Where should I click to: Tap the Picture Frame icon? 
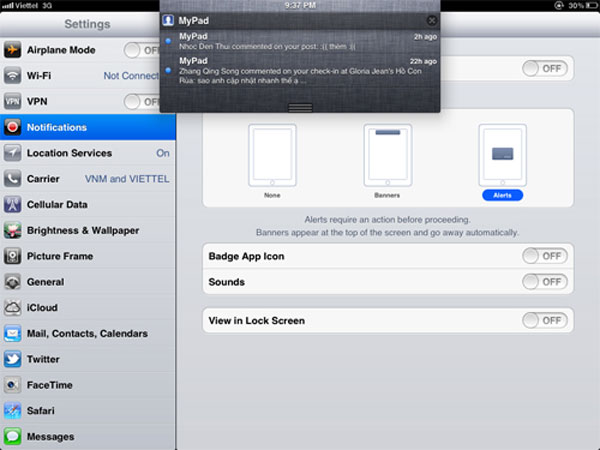(x=12, y=256)
